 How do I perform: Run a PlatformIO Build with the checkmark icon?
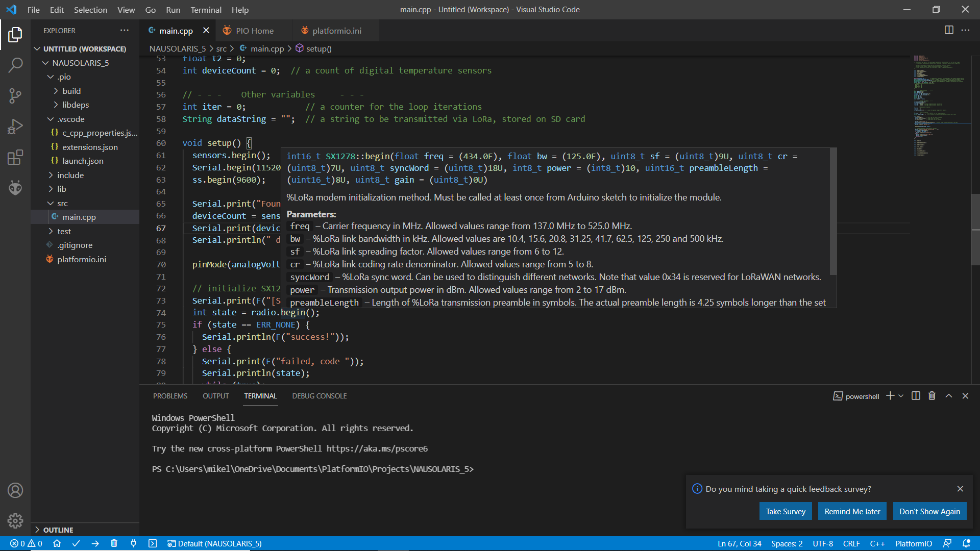click(x=76, y=543)
